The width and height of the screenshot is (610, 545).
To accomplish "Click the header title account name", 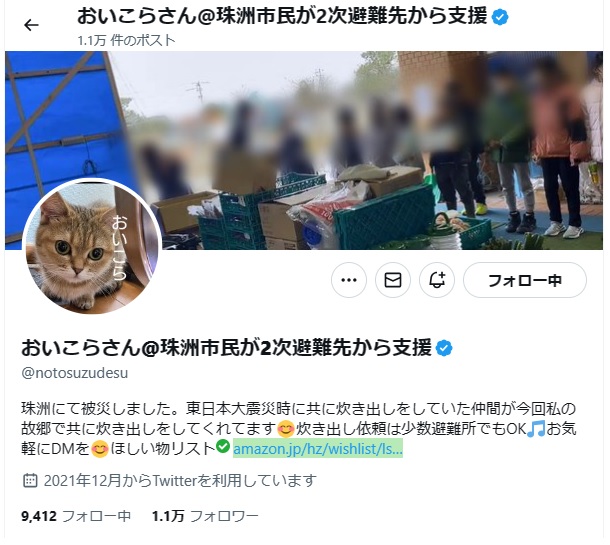I will (x=282, y=16).
